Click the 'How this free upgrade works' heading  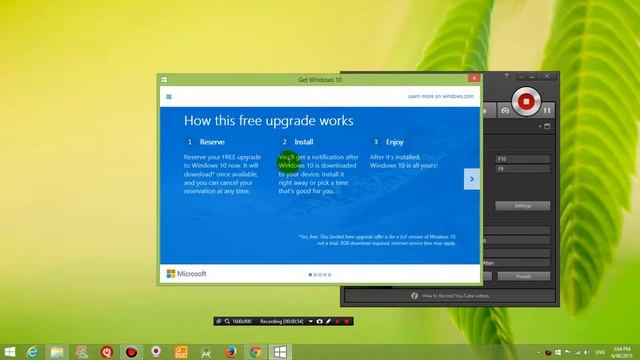[x=269, y=121]
